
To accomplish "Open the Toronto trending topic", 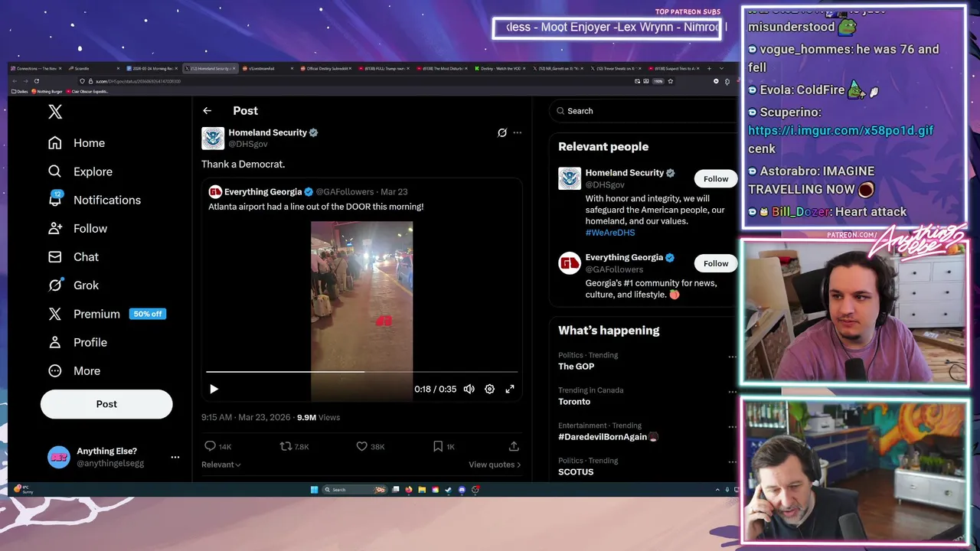I will click(574, 402).
